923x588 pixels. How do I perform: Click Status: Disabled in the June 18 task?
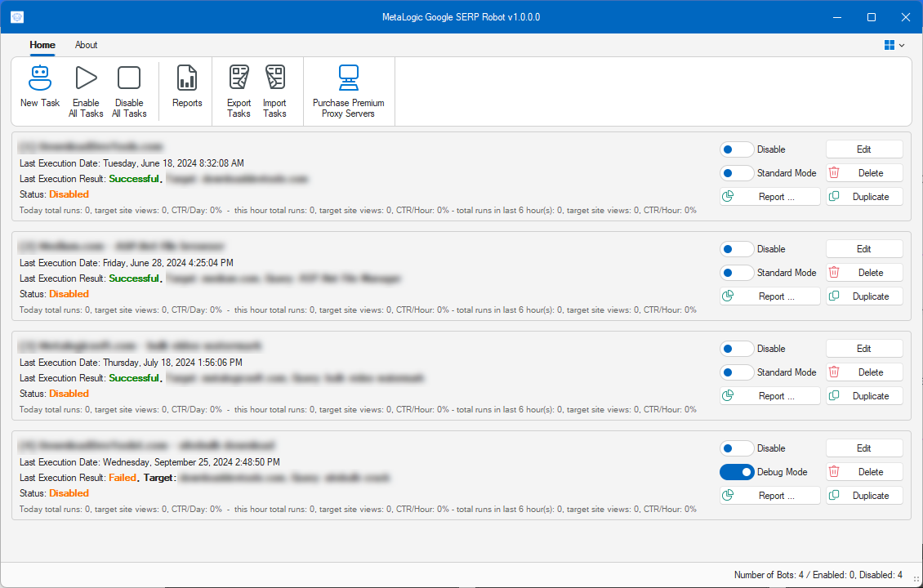click(54, 194)
